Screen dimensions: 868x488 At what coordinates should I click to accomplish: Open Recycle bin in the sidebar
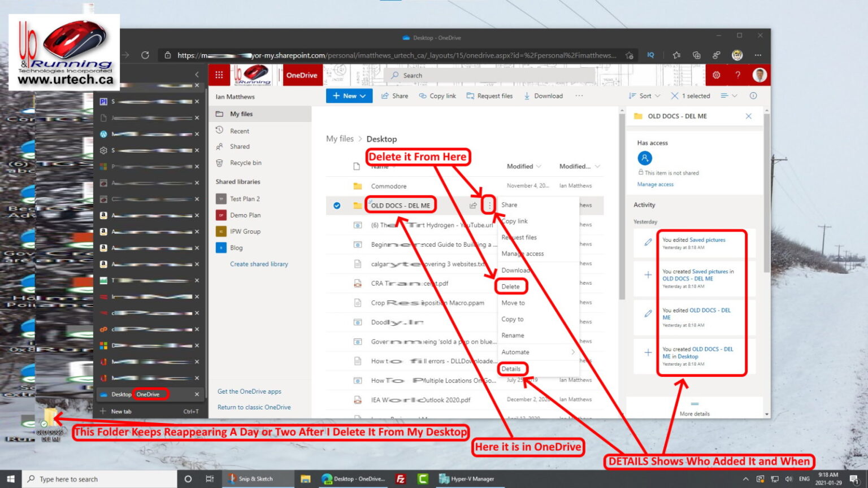pyautogui.click(x=245, y=163)
